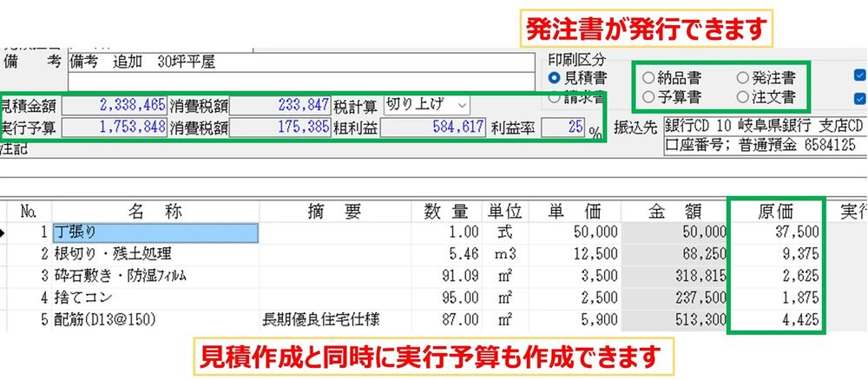Open the 税計算 切り上げ dropdown
Screen dimensions: 868x380
426,104
